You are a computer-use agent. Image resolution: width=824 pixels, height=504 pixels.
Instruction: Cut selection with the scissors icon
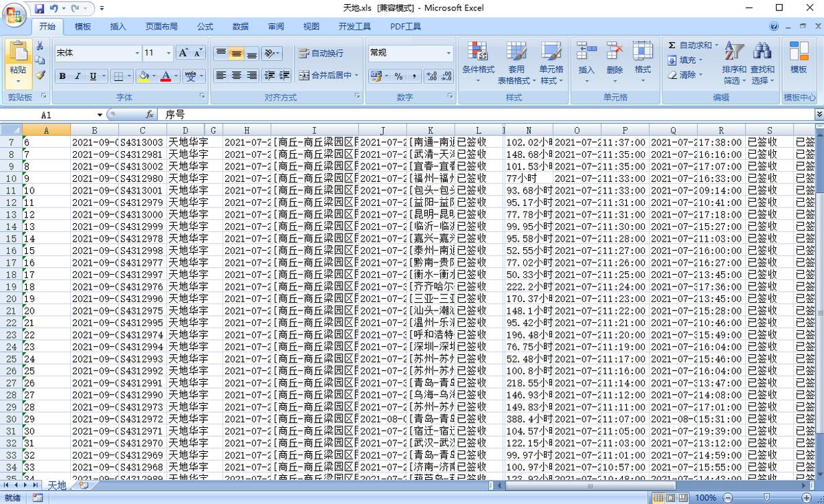(40, 46)
